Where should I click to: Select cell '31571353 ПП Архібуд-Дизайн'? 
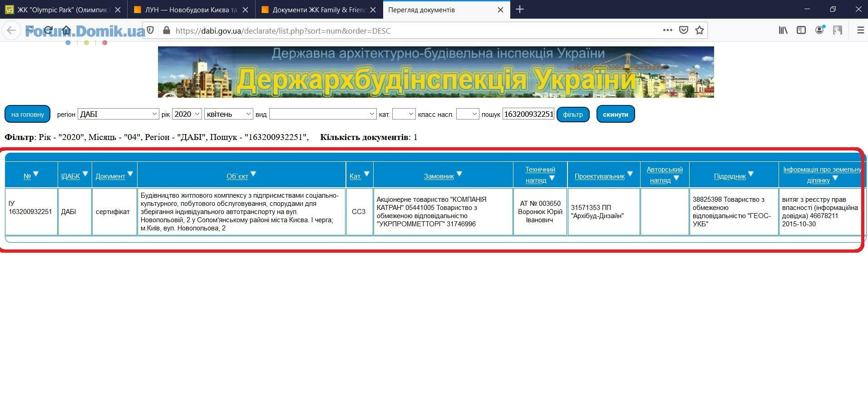(x=604, y=212)
